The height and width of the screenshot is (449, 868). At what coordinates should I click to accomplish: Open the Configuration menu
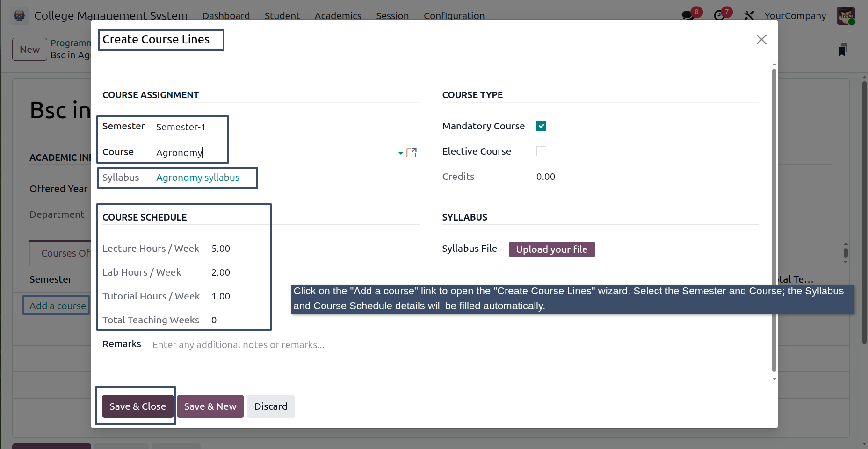tap(454, 15)
